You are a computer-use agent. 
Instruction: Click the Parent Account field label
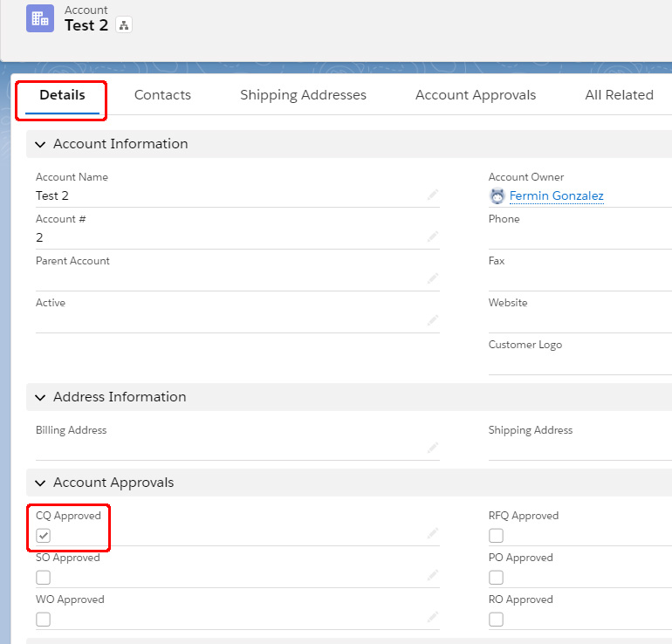pos(72,261)
